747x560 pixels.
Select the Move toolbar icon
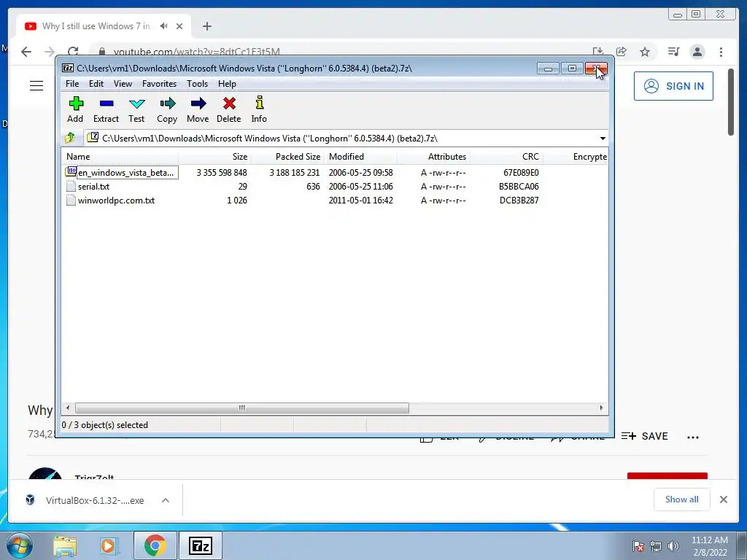point(198,109)
